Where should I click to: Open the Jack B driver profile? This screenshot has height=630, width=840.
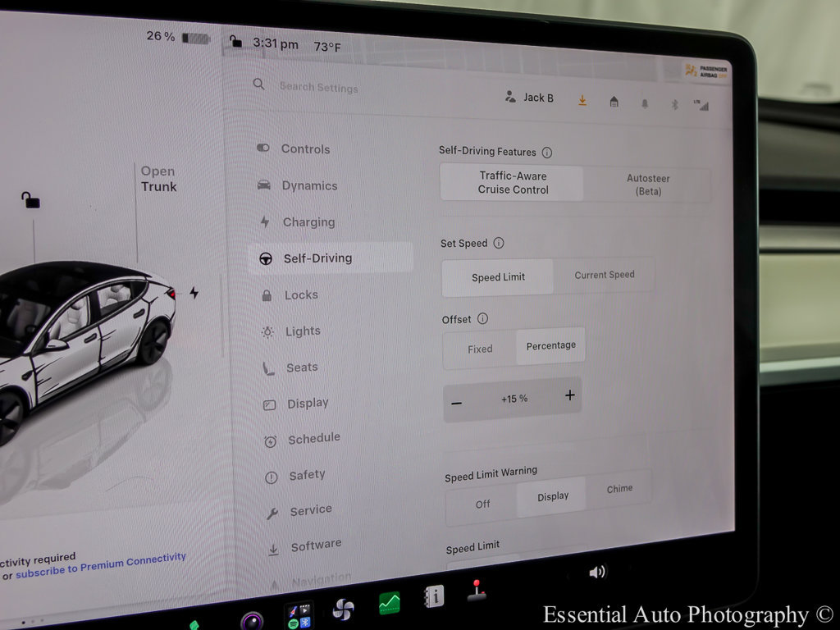[x=529, y=97]
